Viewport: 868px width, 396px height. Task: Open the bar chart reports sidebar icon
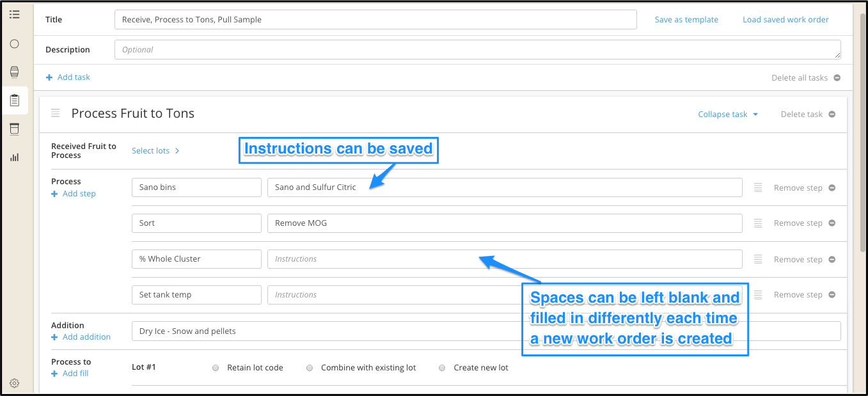point(14,157)
